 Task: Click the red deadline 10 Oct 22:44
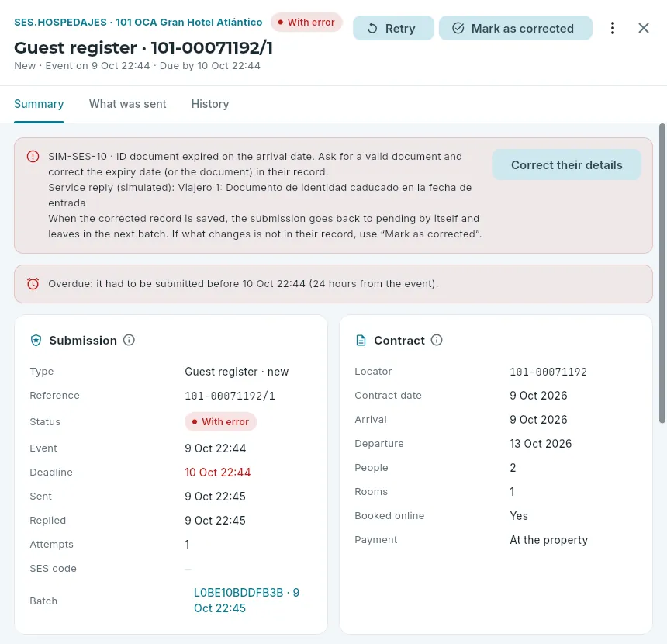pos(218,473)
